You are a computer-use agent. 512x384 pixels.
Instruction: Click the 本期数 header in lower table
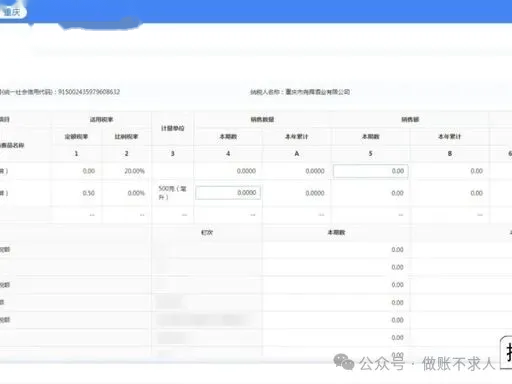pos(336,232)
